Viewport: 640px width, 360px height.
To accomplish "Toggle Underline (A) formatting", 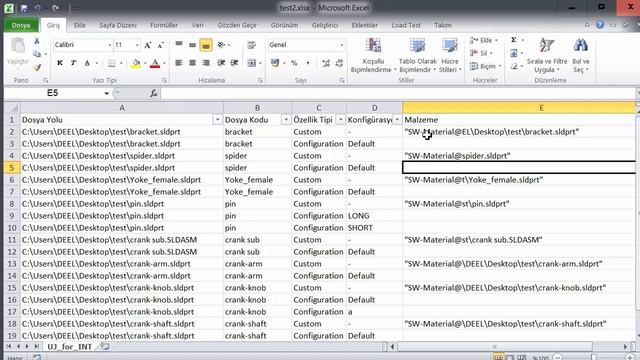I will tap(87, 63).
